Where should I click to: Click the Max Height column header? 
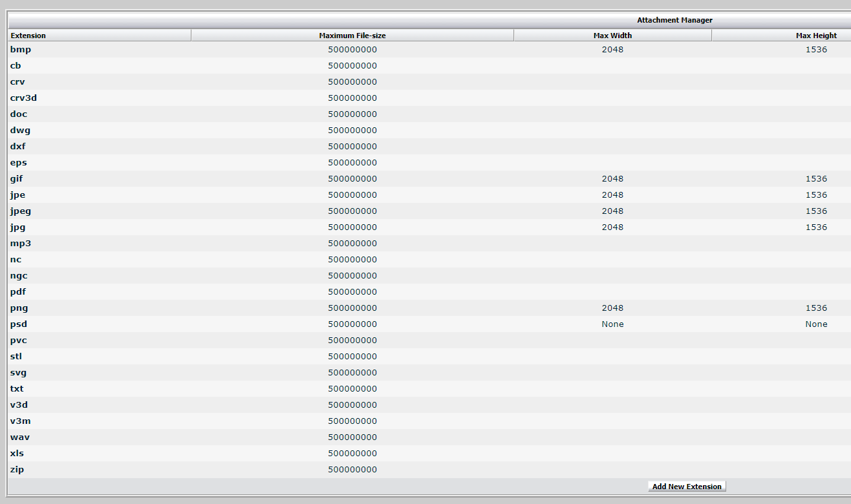click(816, 36)
